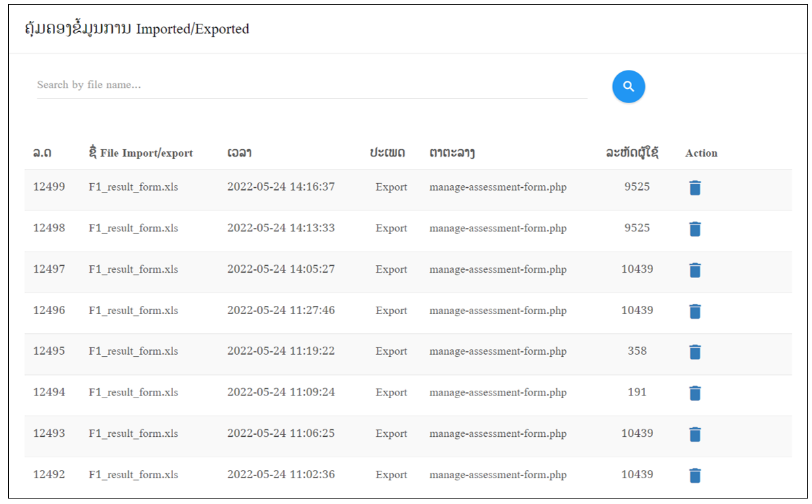Click F1_result_form.xls in row 12493
This screenshot has width=812, height=504.
pyautogui.click(x=133, y=433)
